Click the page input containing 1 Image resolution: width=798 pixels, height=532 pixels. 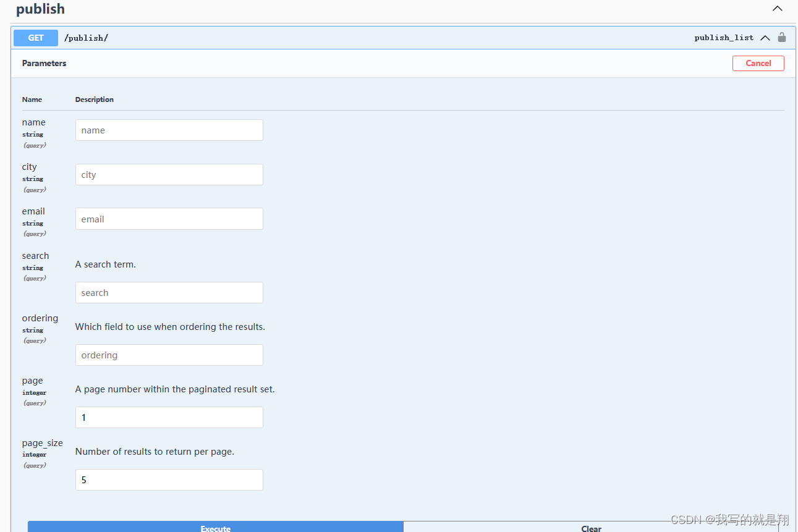point(169,418)
